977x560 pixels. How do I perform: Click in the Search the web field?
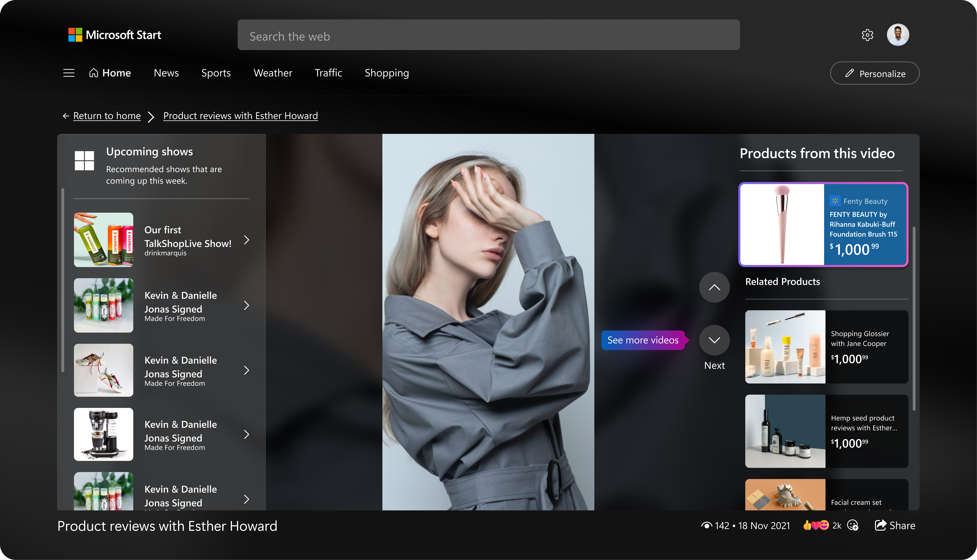[488, 35]
